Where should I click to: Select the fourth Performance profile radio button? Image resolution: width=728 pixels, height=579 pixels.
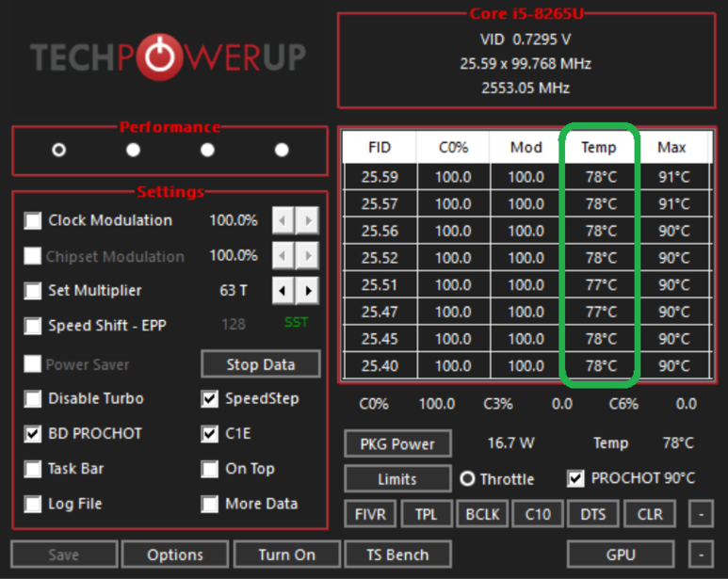282,150
